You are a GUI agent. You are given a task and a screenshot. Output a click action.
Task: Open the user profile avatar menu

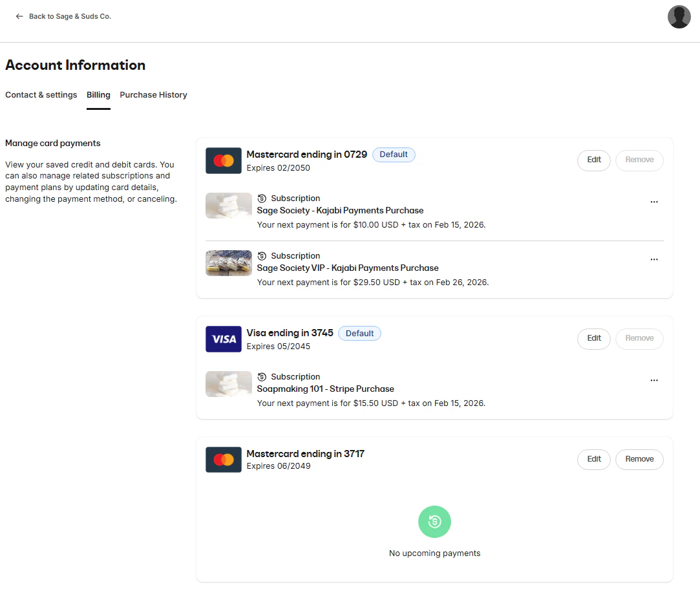679,17
